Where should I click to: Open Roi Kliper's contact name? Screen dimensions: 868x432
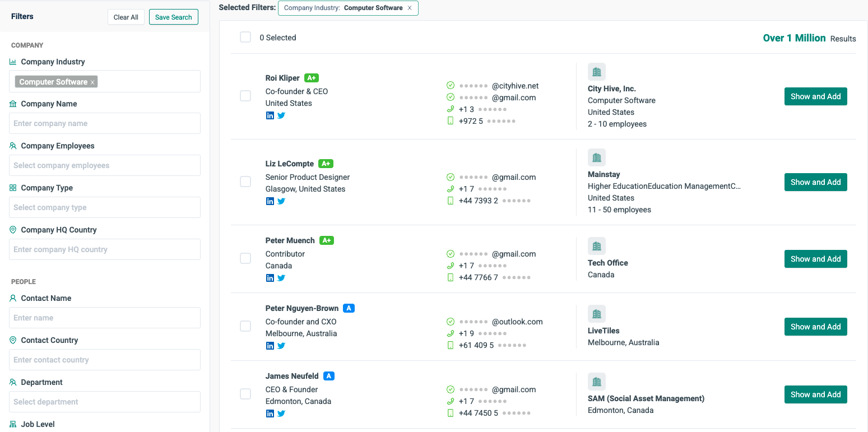pos(282,78)
